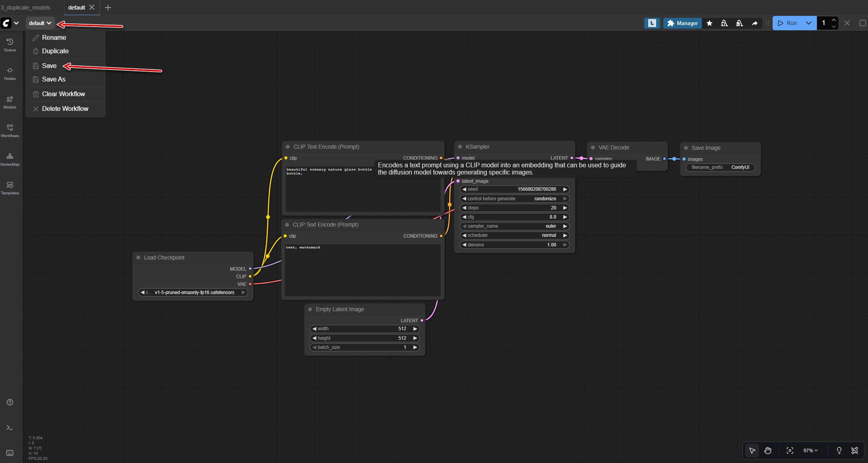Image resolution: width=868 pixels, height=463 pixels.
Task: Open the Queue panel in sidebar
Action: [x=10, y=44]
